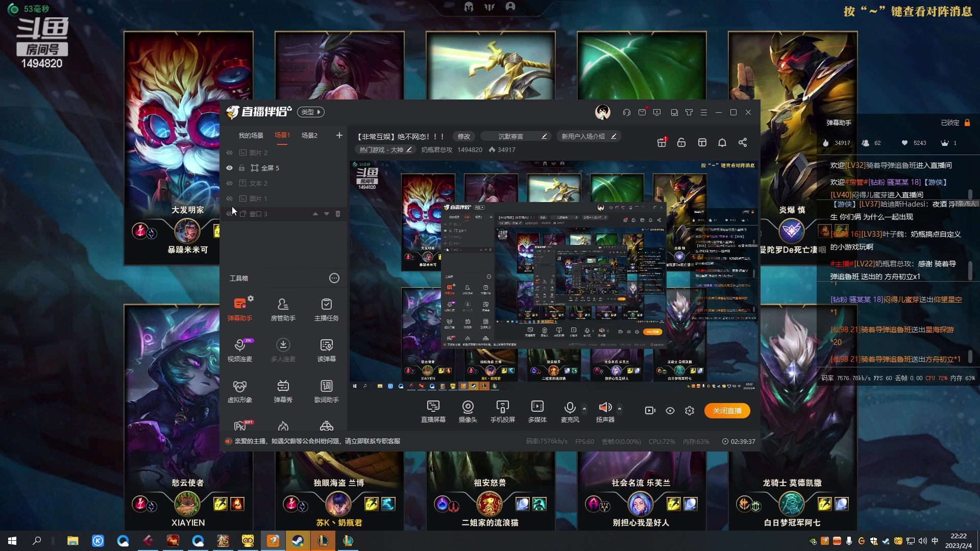Click the 关闭直播 button
980x551 pixels.
click(x=727, y=411)
